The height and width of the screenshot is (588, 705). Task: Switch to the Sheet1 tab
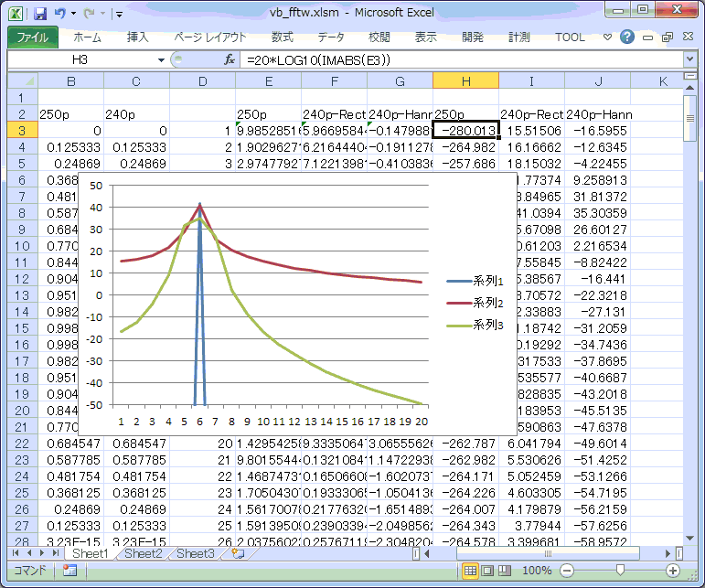tap(90, 553)
